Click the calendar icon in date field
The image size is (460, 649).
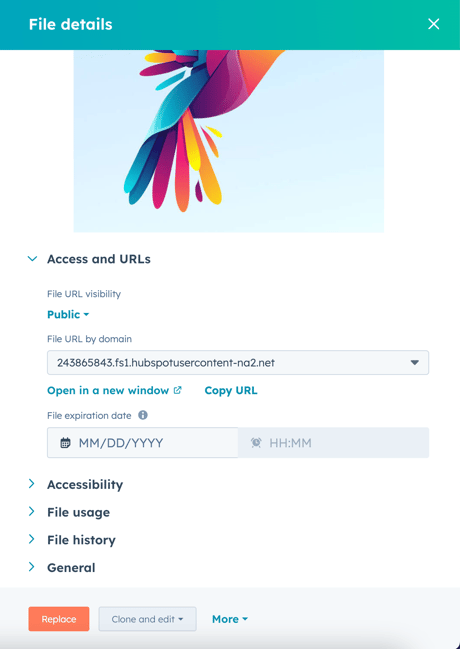point(65,443)
